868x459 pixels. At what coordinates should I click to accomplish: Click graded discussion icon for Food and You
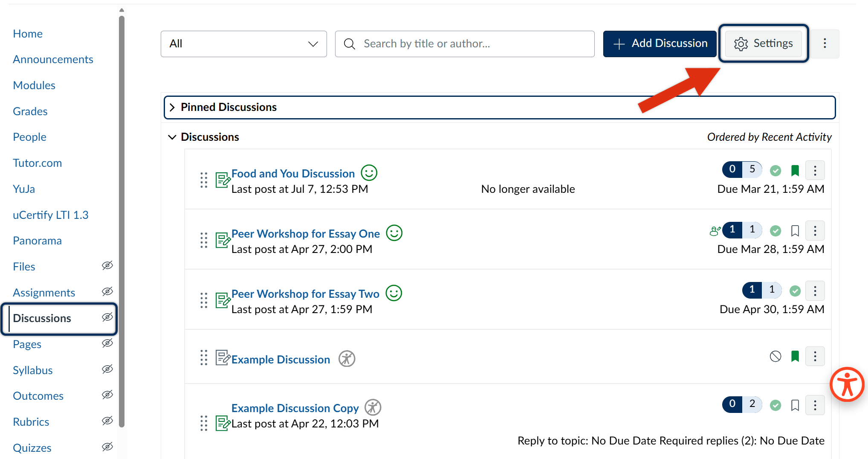pyautogui.click(x=223, y=180)
